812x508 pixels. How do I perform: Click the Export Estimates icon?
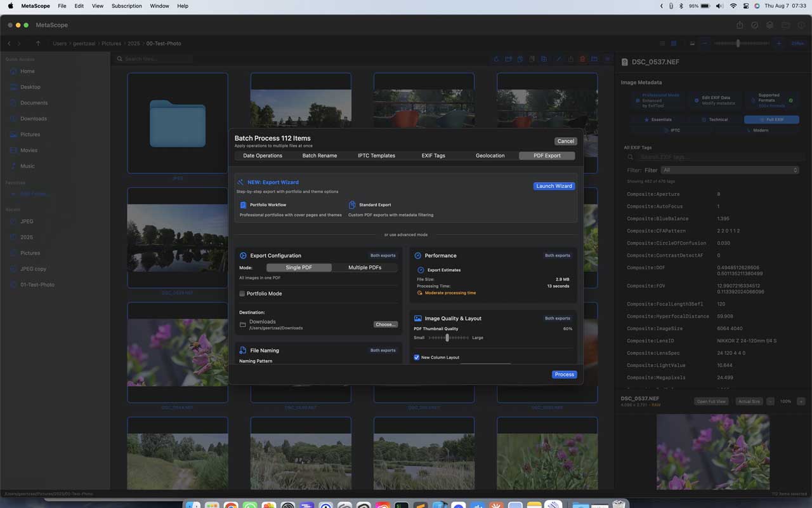421,270
